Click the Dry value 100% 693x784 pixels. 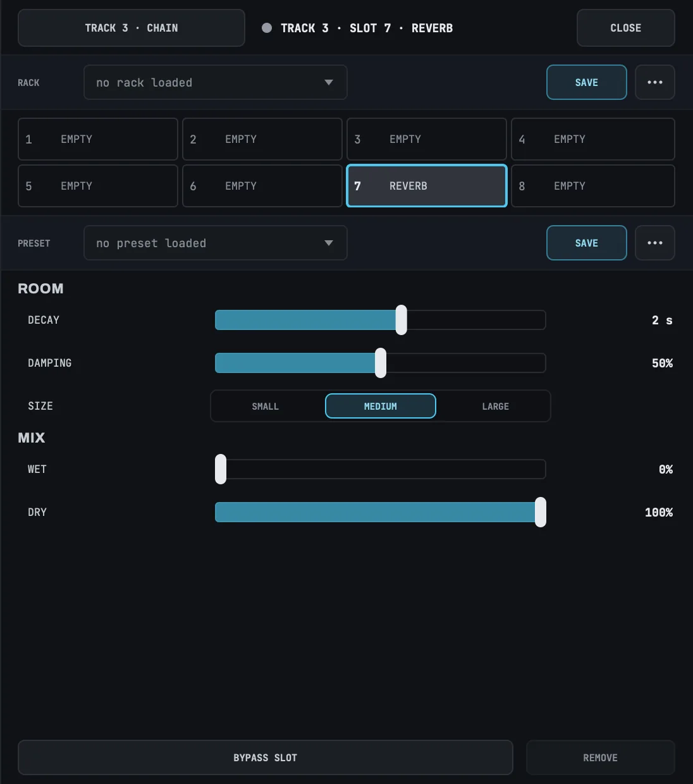659,512
